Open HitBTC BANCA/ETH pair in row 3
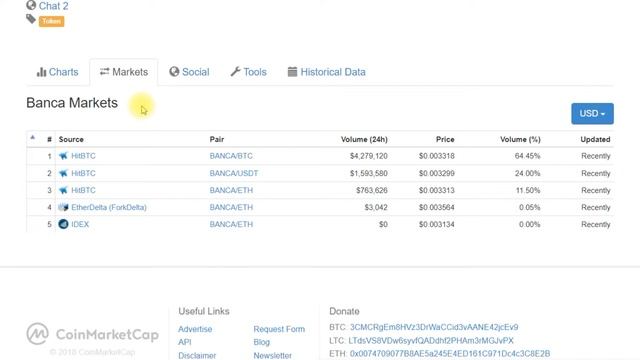 tap(231, 190)
